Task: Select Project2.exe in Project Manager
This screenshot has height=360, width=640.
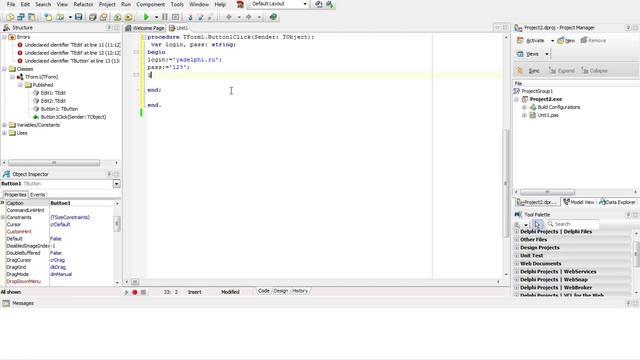Action: 546,99
